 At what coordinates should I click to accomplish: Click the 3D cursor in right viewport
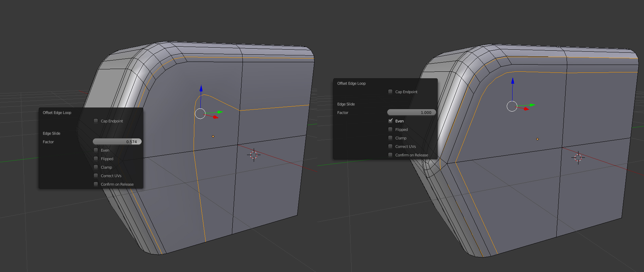pyautogui.click(x=578, y=158)
